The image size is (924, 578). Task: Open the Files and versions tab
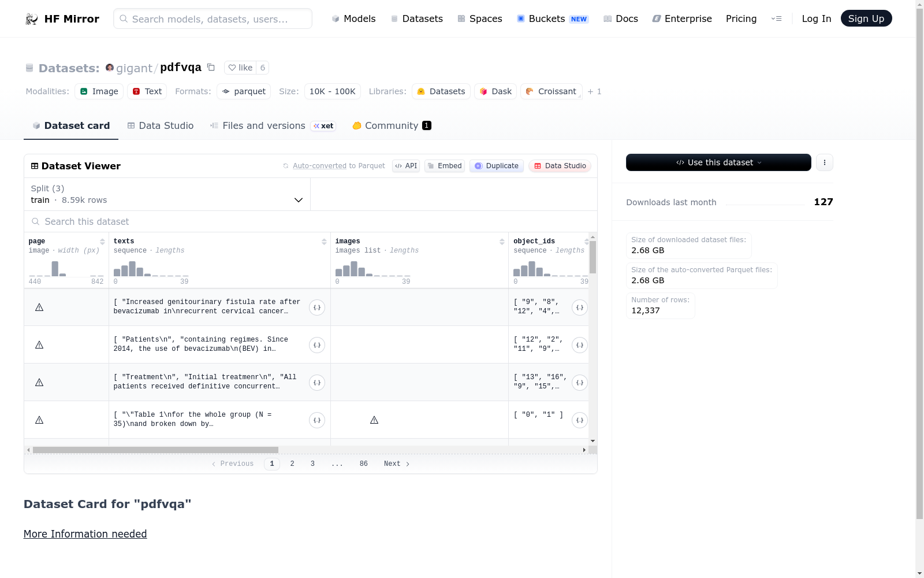[x=273, y=125]
